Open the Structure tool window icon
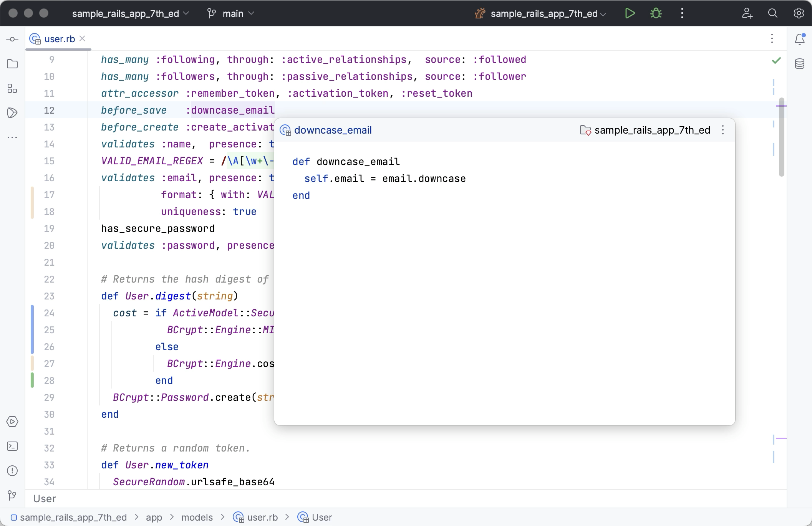The image size is (812, 526). (12, 88)
